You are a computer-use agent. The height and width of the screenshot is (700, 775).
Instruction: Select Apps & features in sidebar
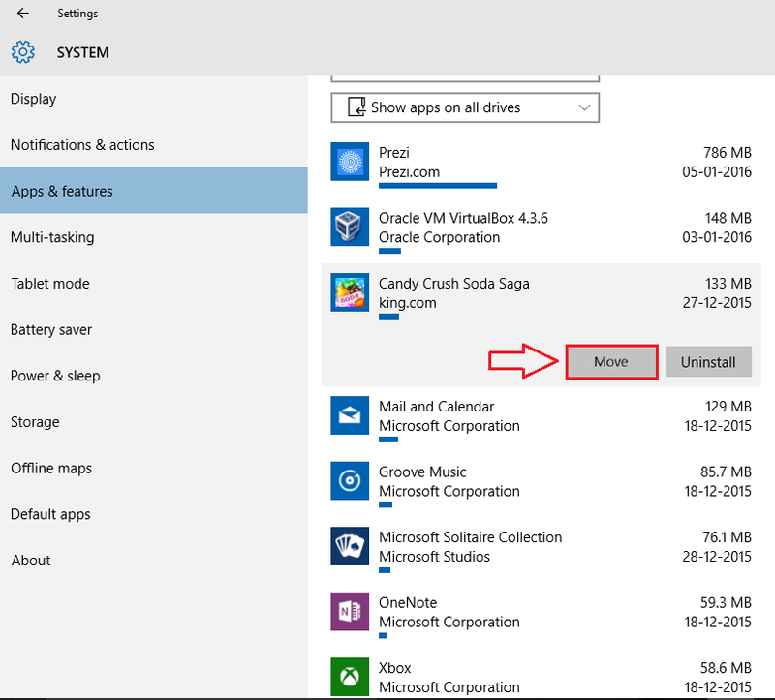coord(154,191)
